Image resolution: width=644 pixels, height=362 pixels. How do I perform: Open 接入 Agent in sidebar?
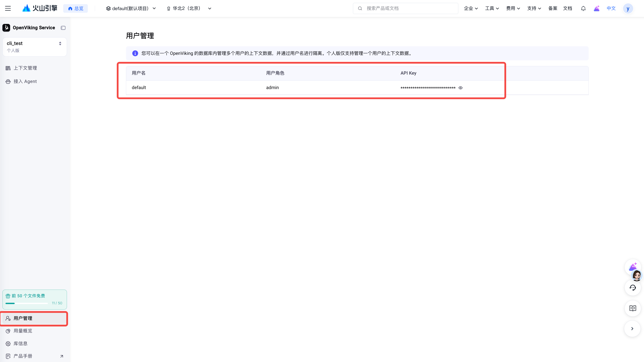[34, 81]
